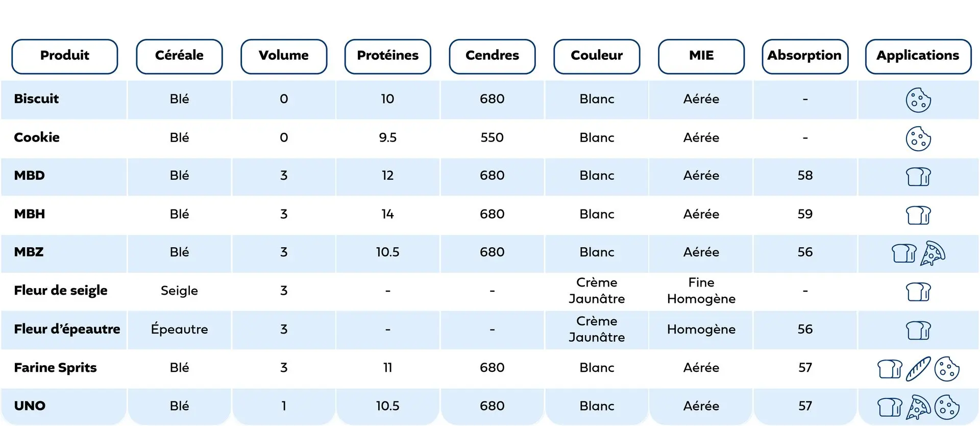
Task: Click the Protéines header button
Action: (x=388, y=56)
